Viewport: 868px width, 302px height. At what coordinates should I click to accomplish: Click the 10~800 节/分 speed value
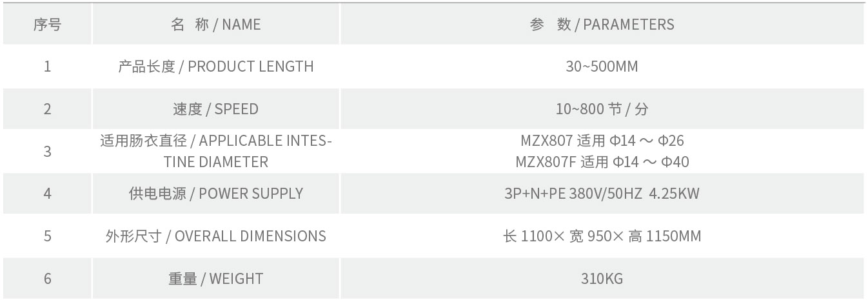(x=602, y=109)
